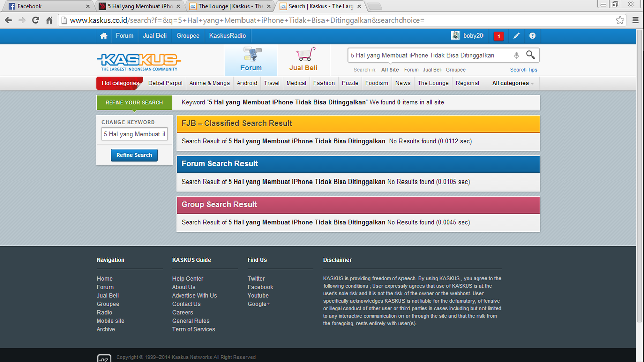Open the Puzzle category

click(350, 83)
